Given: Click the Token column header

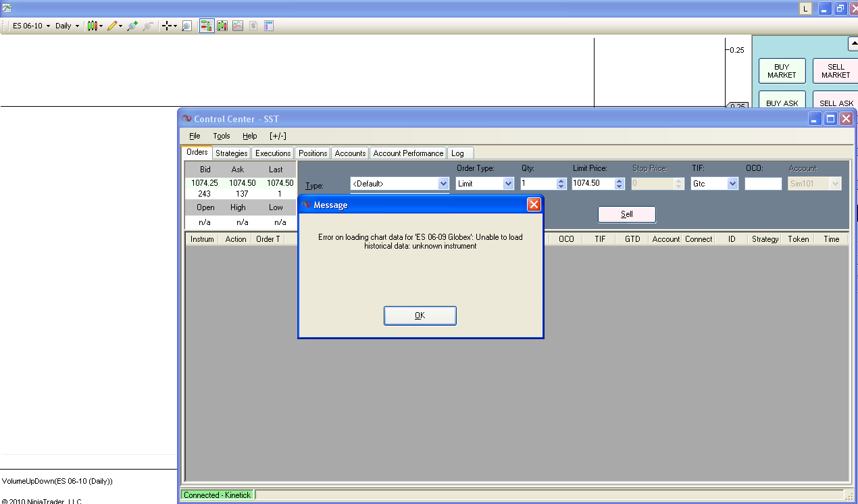Looking at the screenshot, I should (x=798, y=239).
